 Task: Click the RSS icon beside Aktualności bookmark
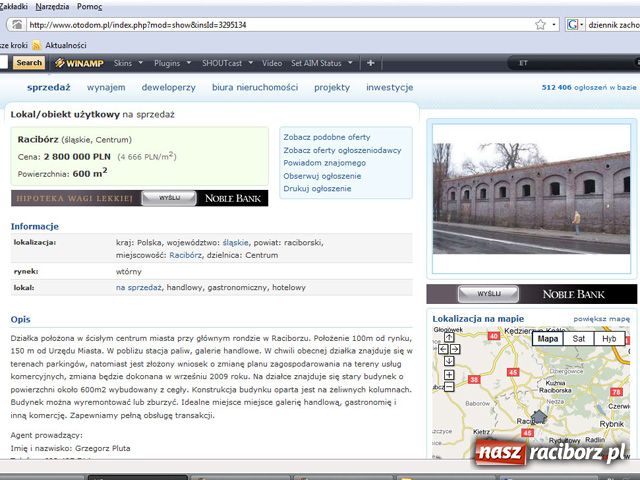point(37,45)
